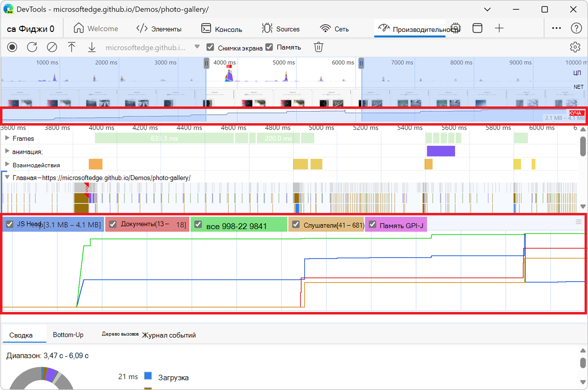Open the Дерево вызовов tab
The image size is (588, 390).
tap(120, 334)
